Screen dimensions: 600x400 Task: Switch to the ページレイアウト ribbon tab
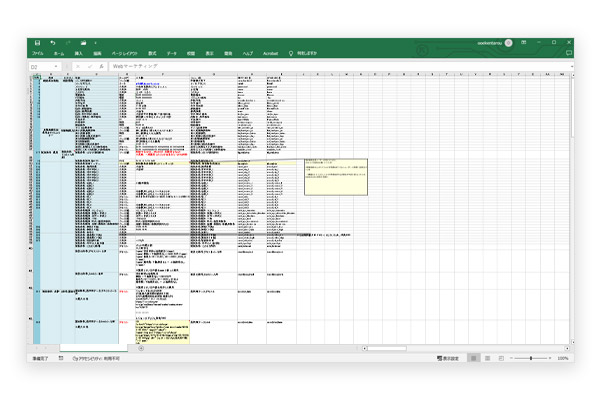click(x=124, y=53)
